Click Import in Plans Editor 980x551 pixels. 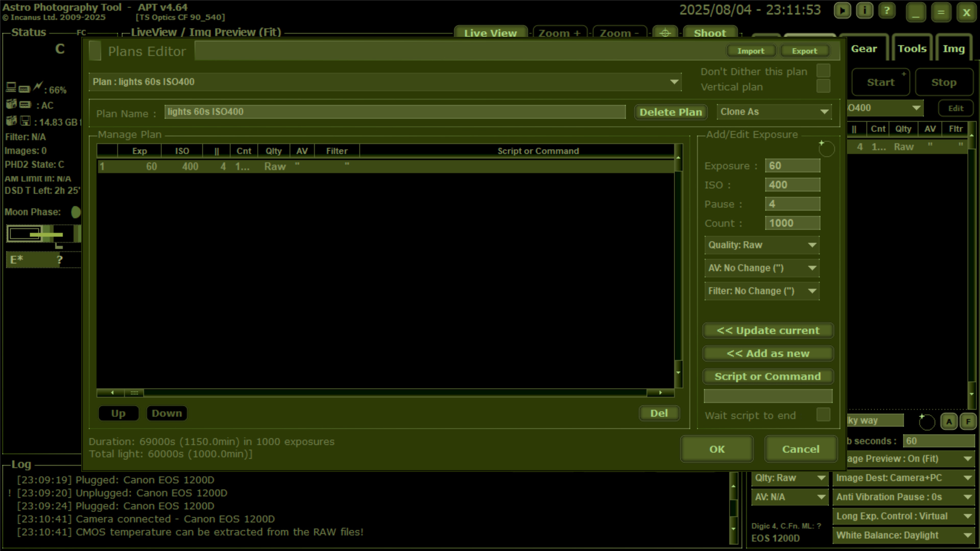pyautogui.click(x=751, y=51)
